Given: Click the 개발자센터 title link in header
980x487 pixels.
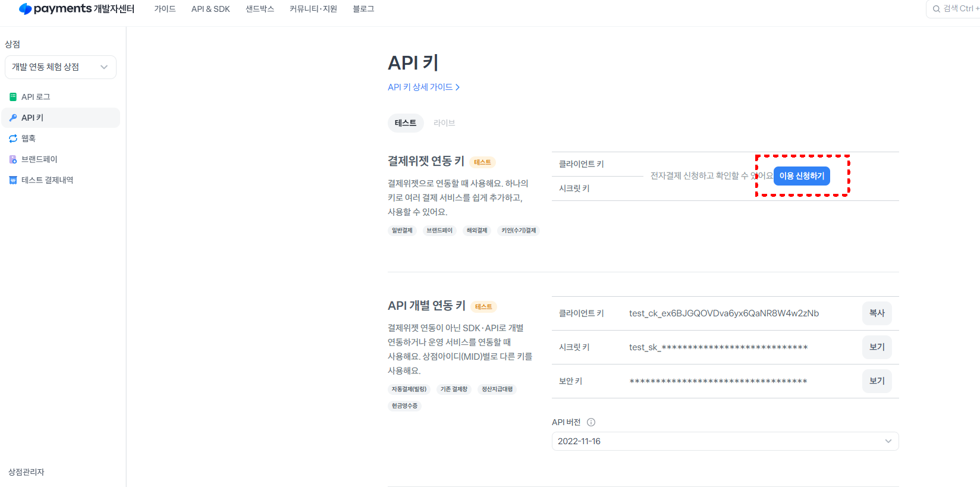Looking at the screenshot, I should click(x=114, y=9).
